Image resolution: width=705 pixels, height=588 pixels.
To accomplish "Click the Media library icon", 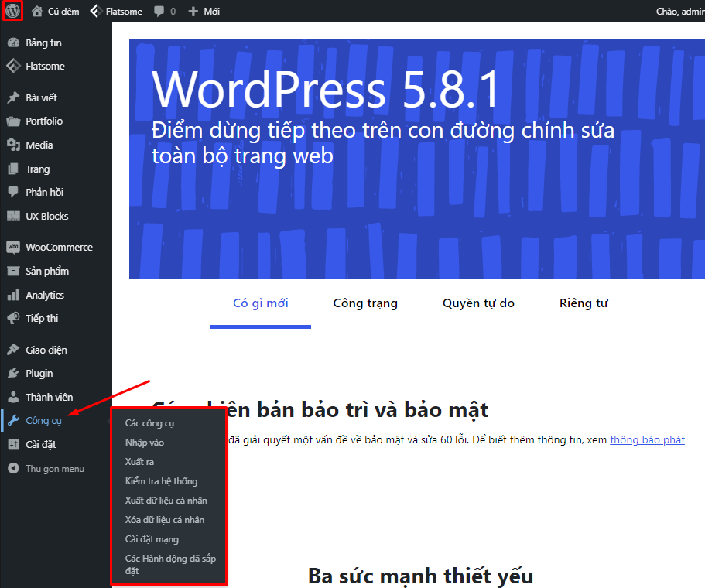I will coord(13,145).
